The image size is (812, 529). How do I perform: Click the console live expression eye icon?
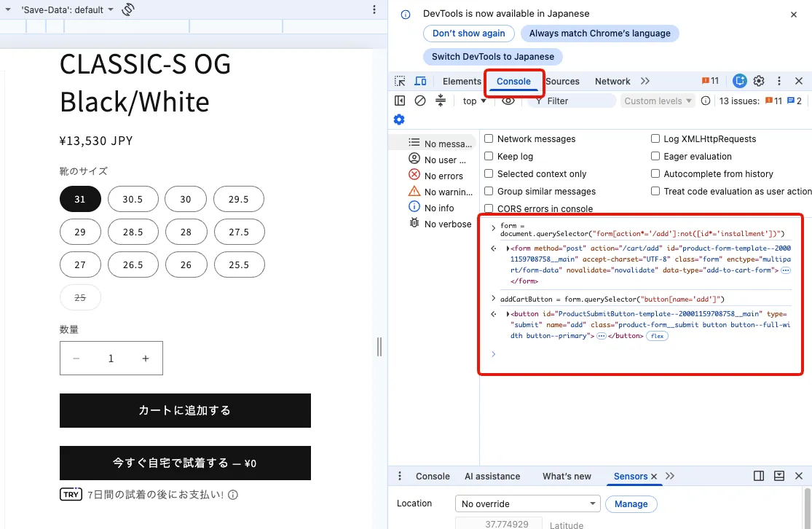pyautogui.click(x=508, y=101)
